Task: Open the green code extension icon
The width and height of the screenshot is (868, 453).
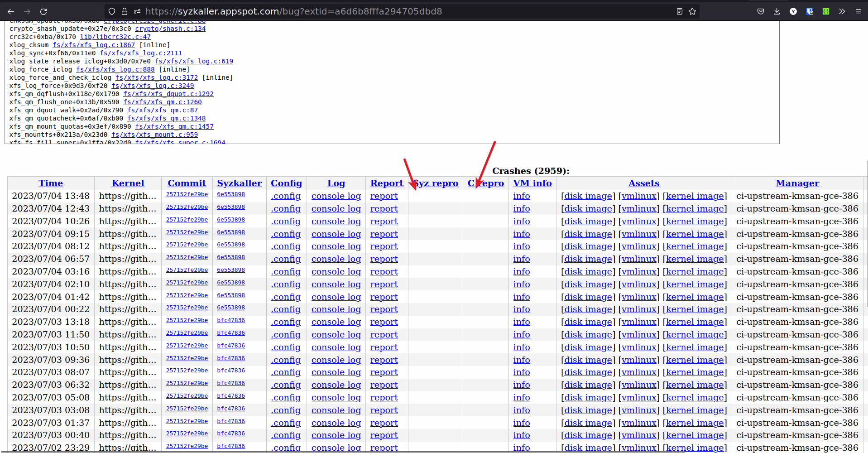Action: (826, 11)
